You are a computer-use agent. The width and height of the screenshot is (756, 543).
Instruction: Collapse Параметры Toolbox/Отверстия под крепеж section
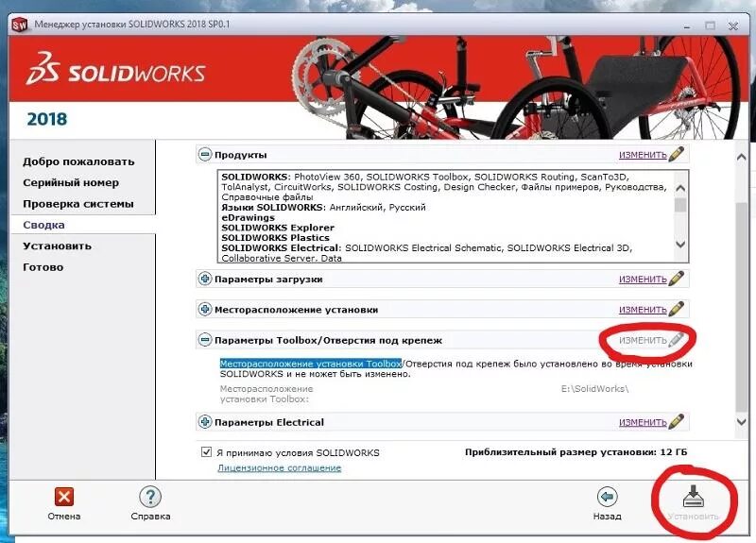tap(205, 340)
